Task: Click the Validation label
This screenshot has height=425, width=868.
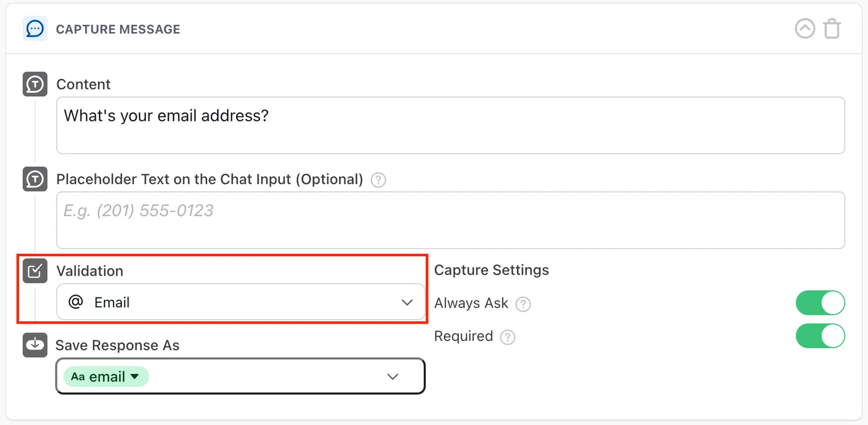Action: 90,271
